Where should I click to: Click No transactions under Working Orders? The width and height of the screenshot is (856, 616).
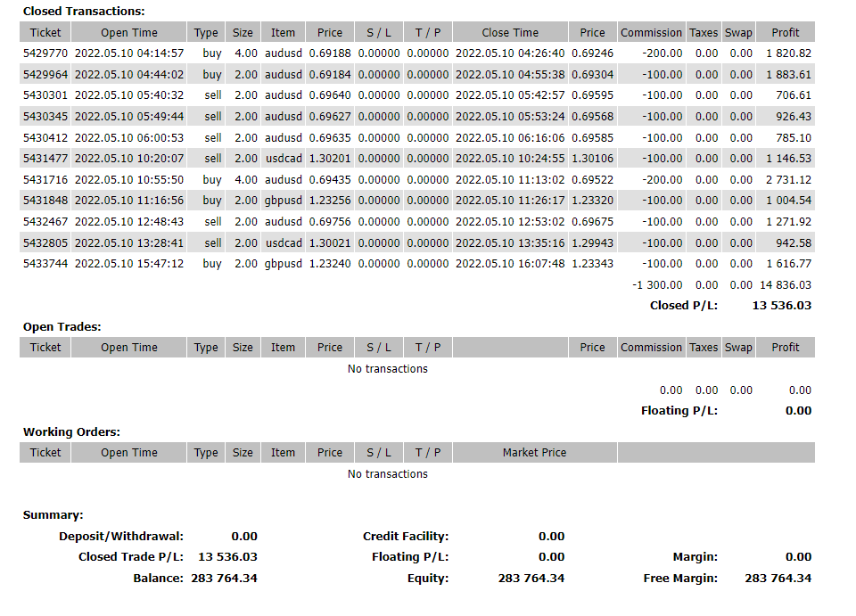click(388, 474)
